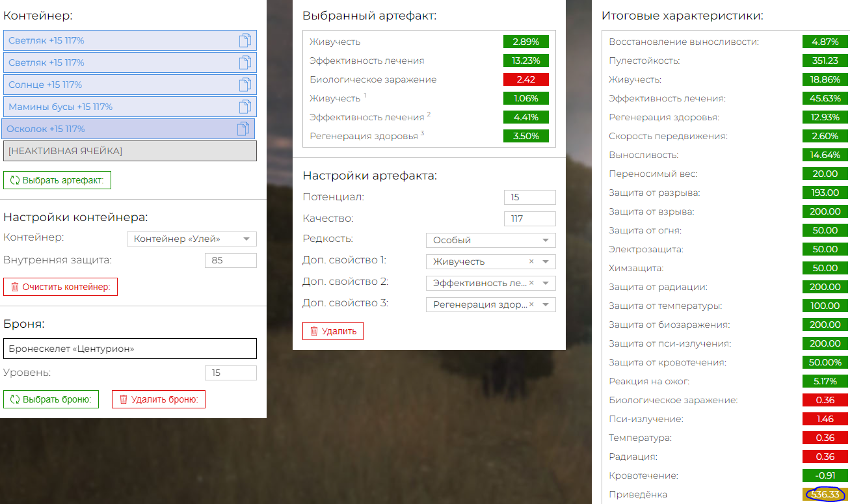Open «Доп. свойство 1» dropdown arrow
The width and height of the screenshot is (850, 504).
click(x=546, y=261)
